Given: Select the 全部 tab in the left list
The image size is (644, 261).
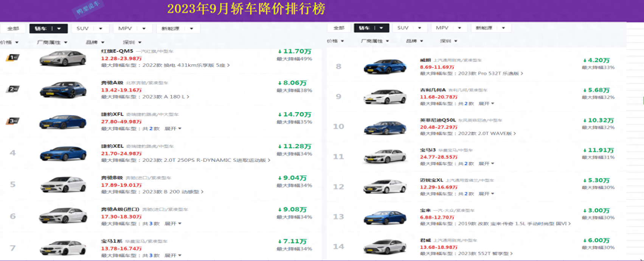Looking at the screenshot, I should click(13, 28).
